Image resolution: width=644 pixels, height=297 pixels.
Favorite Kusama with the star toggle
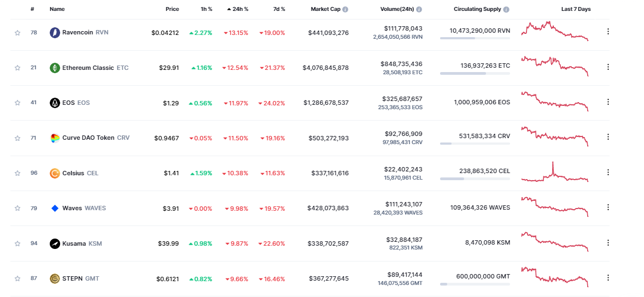click(17, 243)
